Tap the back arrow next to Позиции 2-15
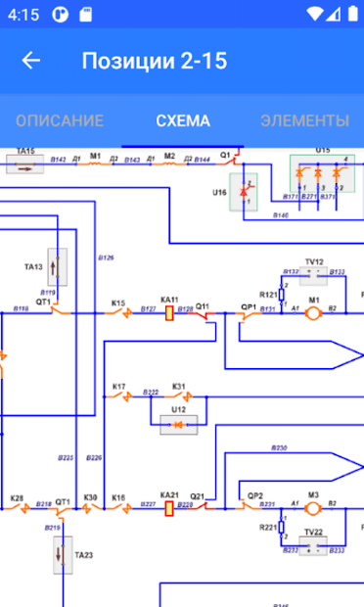This screenshot has width=364, height=607. 31,61
